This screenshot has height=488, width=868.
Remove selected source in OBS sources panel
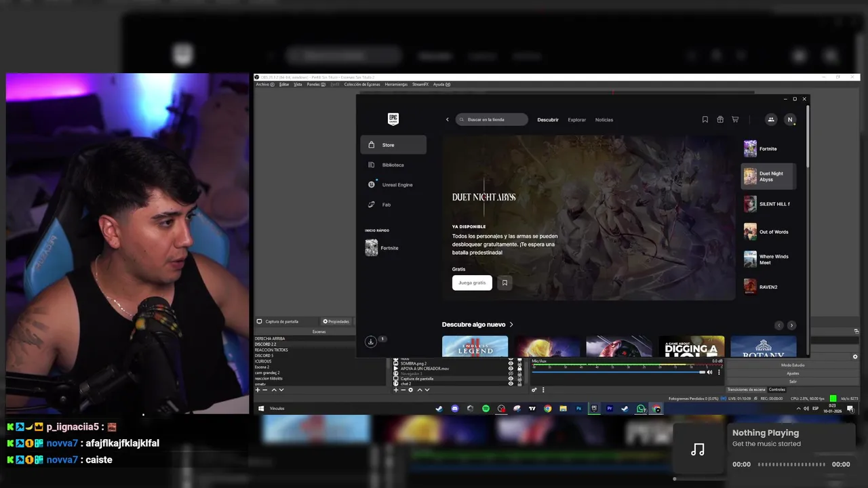point(403,390)
